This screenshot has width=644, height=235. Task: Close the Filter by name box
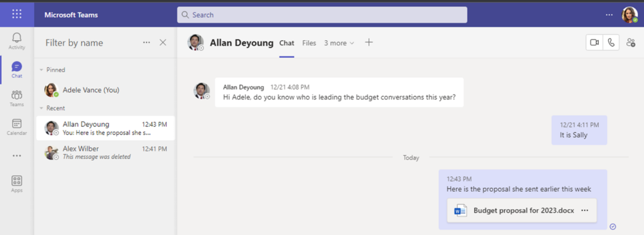(x=163, y=43)
